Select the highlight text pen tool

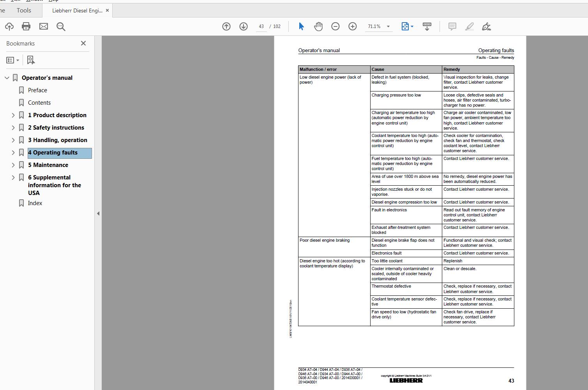[x=470, y=26]
